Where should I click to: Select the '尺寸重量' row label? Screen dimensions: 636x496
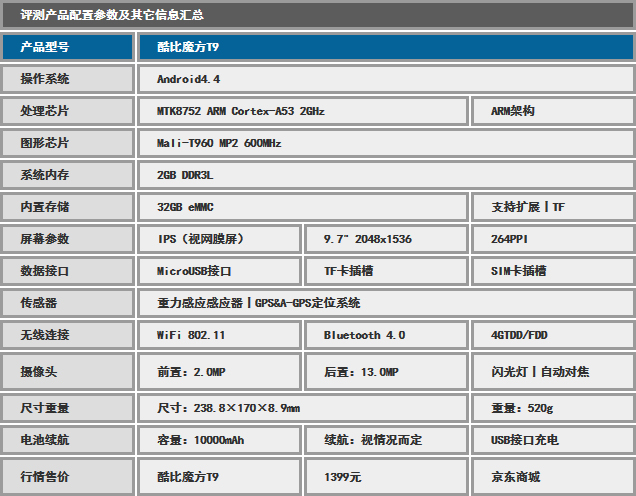pyautogui.click(x=68, y=408)
